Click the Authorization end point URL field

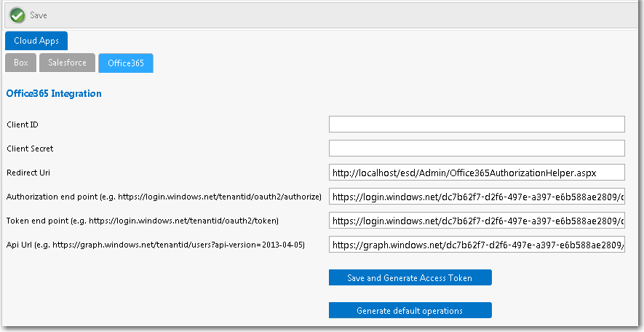coord(476,197)
